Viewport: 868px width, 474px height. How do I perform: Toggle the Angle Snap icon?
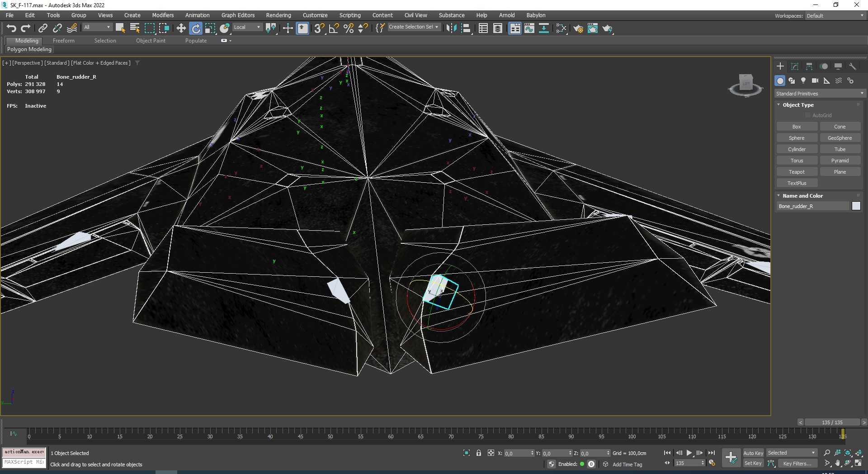334,28
